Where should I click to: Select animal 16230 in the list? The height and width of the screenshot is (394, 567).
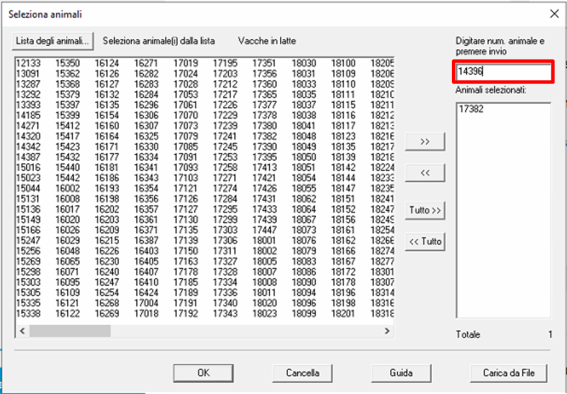point(107,261)
